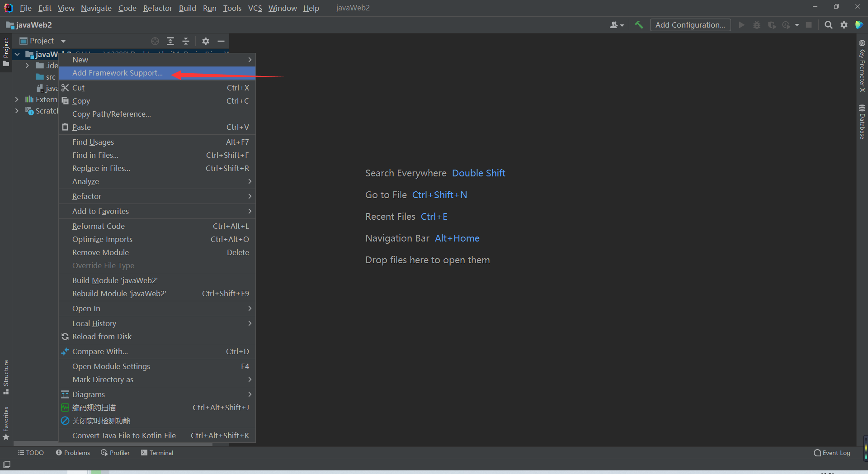Open the user account icon dropdown
868x474 pixels.
617,25
